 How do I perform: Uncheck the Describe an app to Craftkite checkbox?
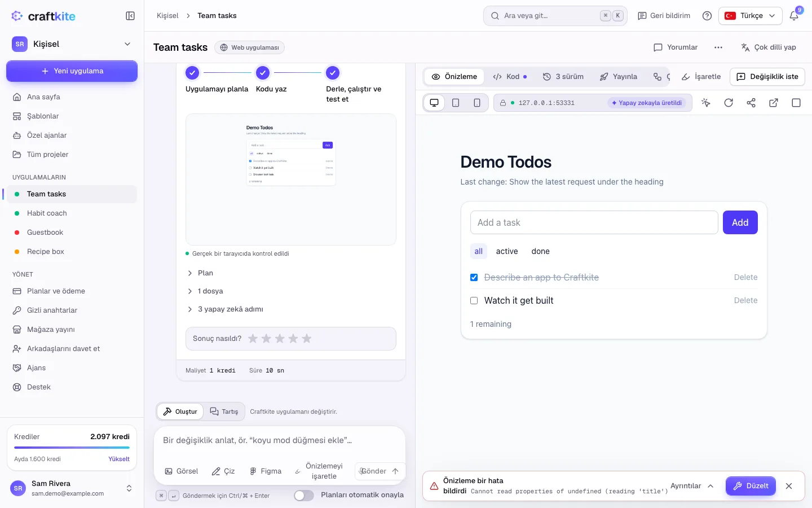coord(474,277)
